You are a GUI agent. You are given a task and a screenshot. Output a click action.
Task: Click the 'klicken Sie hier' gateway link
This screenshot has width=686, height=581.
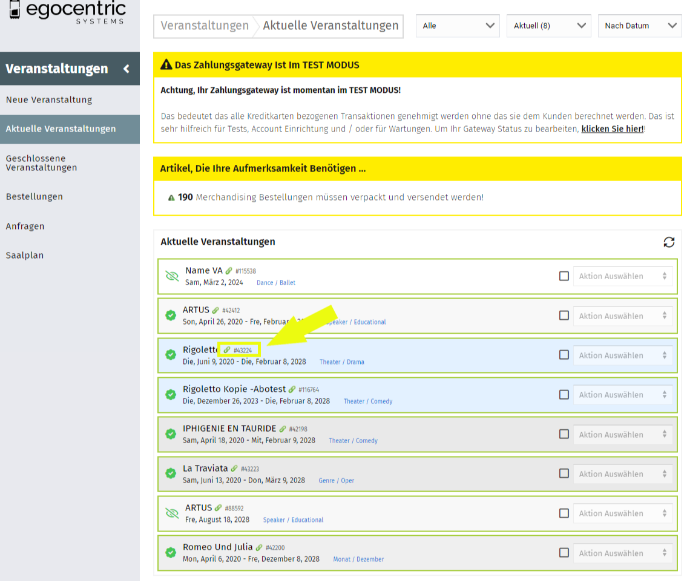pyautogui.click(x=612, y=129)
